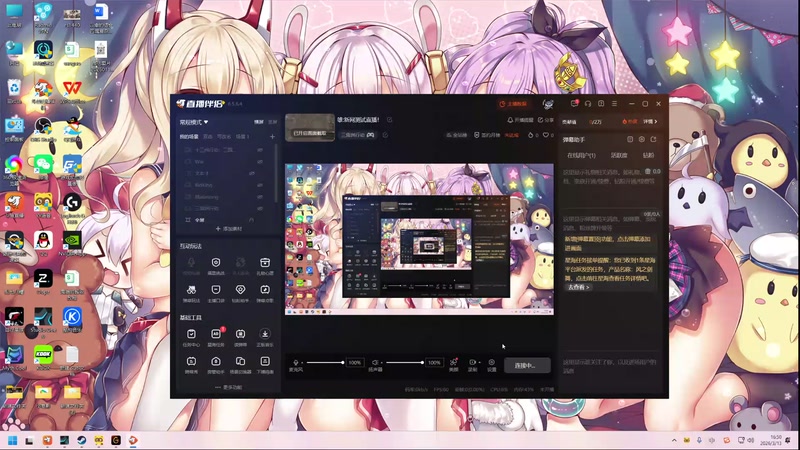Image resolution: width=800 pixels, height=450 pixels.
Task: Click the live preview canvas
Action: click(419, 239)
